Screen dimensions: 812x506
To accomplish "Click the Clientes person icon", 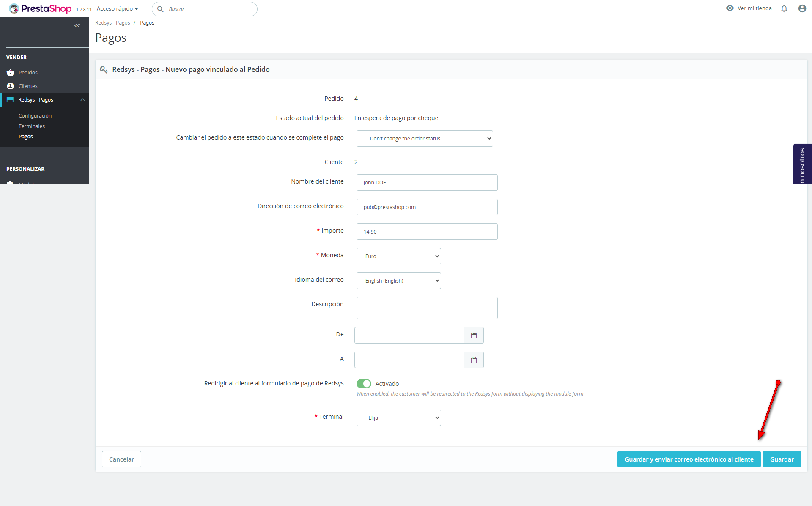I will point(11,86).
